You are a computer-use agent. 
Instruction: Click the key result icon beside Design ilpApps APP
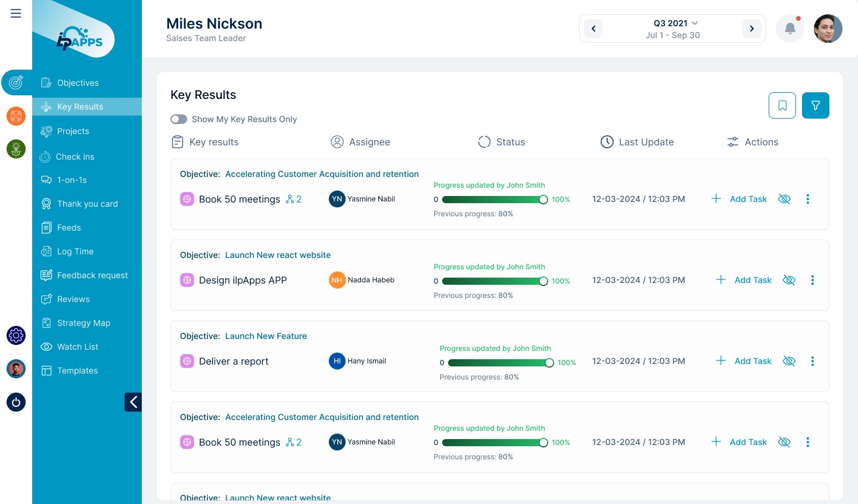(x=187, y=280)
